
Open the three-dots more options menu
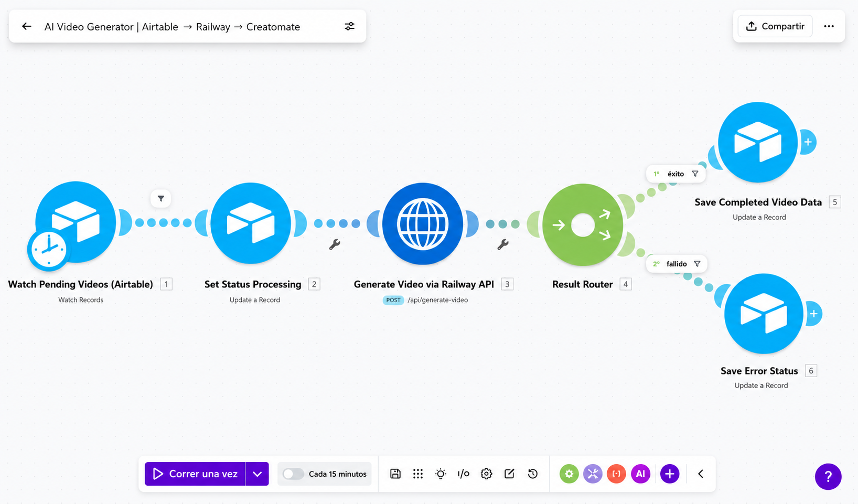[829, 26]
